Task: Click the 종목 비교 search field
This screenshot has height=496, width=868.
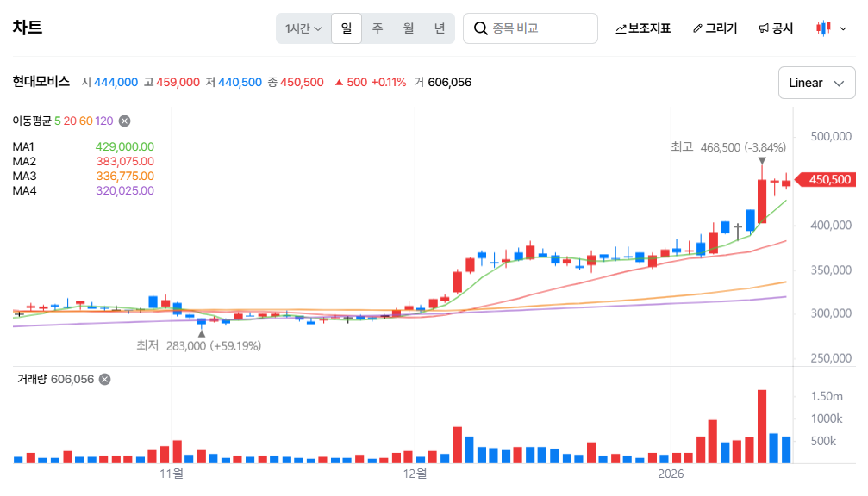Action: click(530, 28)
